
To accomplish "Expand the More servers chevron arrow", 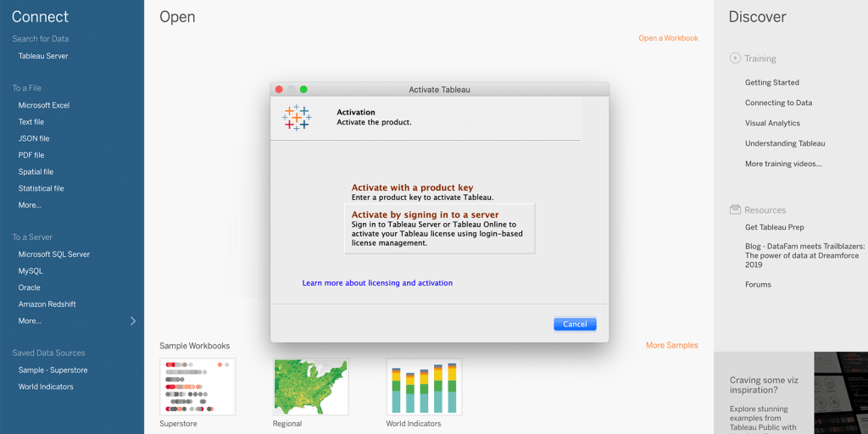I will tap(132, 321).
